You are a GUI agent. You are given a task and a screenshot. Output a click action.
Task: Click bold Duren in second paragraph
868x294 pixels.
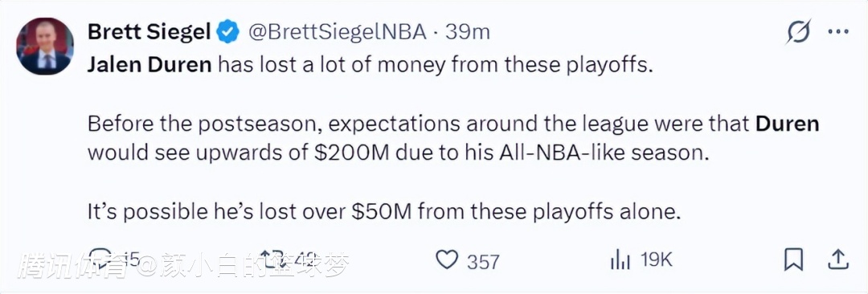[795, 124]
